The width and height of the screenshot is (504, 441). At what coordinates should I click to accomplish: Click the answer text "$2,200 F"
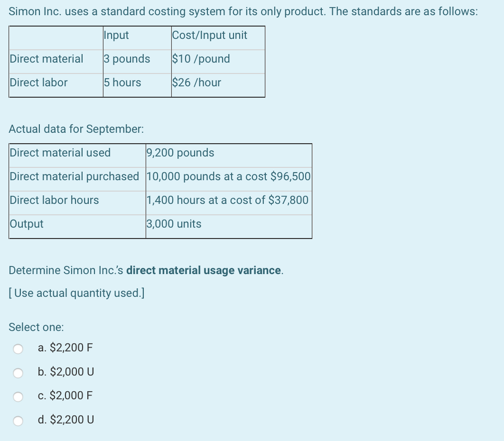(64, 348)
